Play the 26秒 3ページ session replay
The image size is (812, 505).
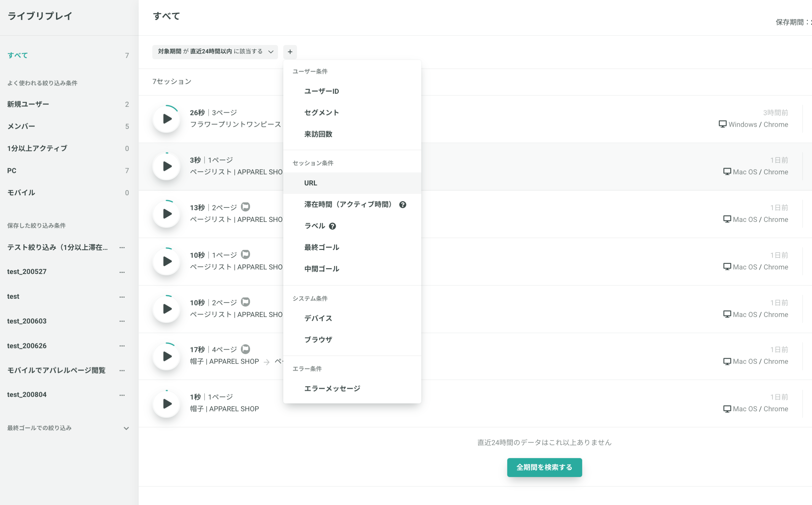pos(167,119)
